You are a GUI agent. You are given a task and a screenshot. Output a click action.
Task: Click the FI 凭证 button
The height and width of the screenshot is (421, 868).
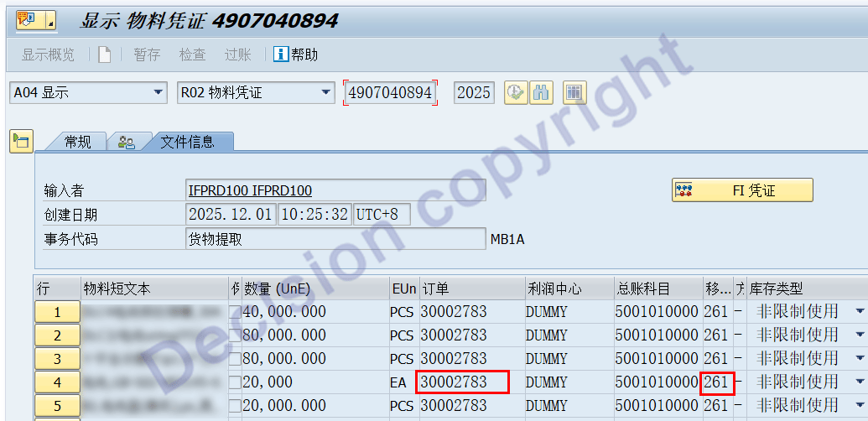point(742,190)
